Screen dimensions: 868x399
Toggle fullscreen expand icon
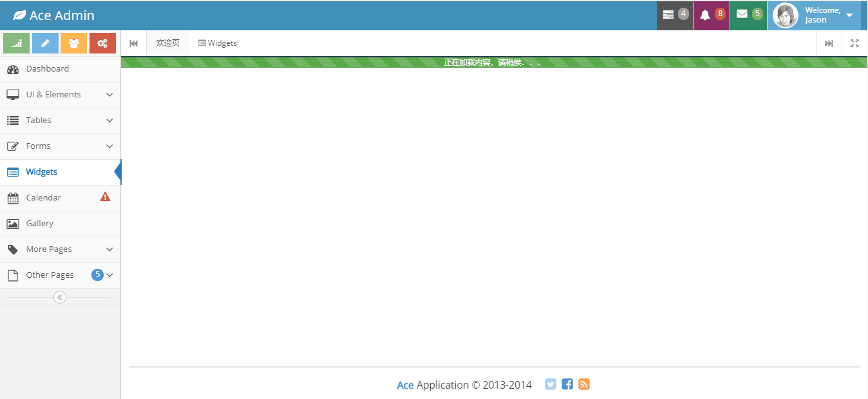[x=855, y=43]
